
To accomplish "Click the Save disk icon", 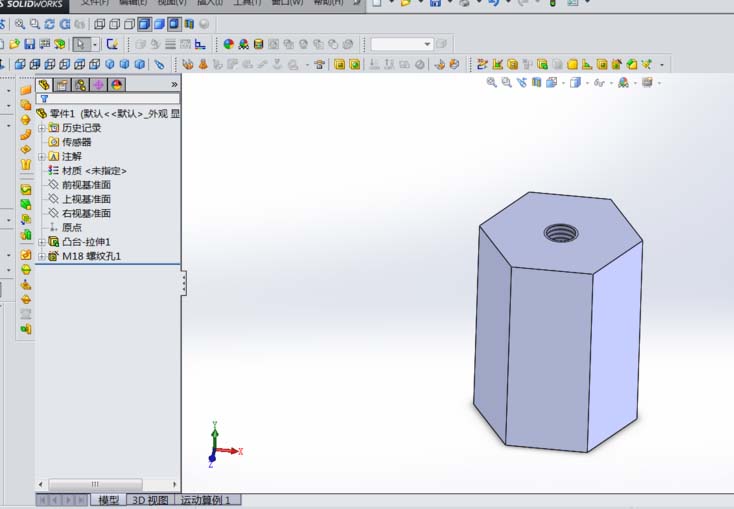I will [30, 44].
